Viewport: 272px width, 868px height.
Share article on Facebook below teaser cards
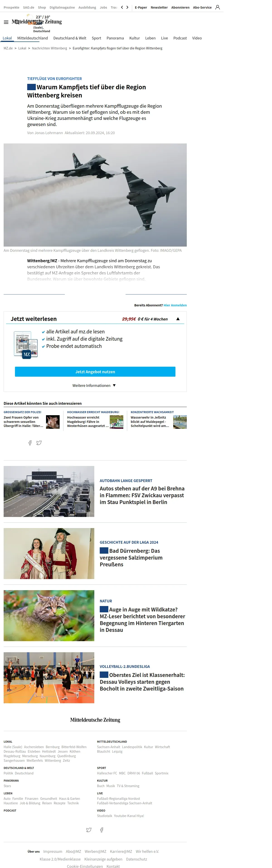coord(30,443)
